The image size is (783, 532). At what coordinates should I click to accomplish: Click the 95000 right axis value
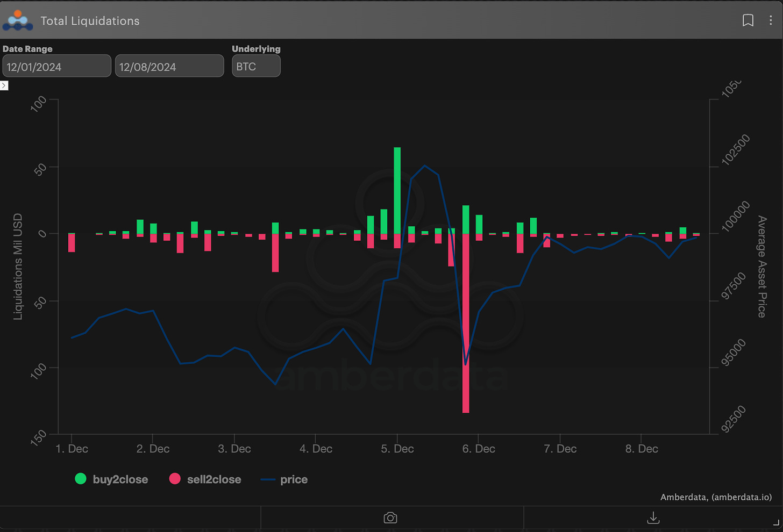(734, 353)
